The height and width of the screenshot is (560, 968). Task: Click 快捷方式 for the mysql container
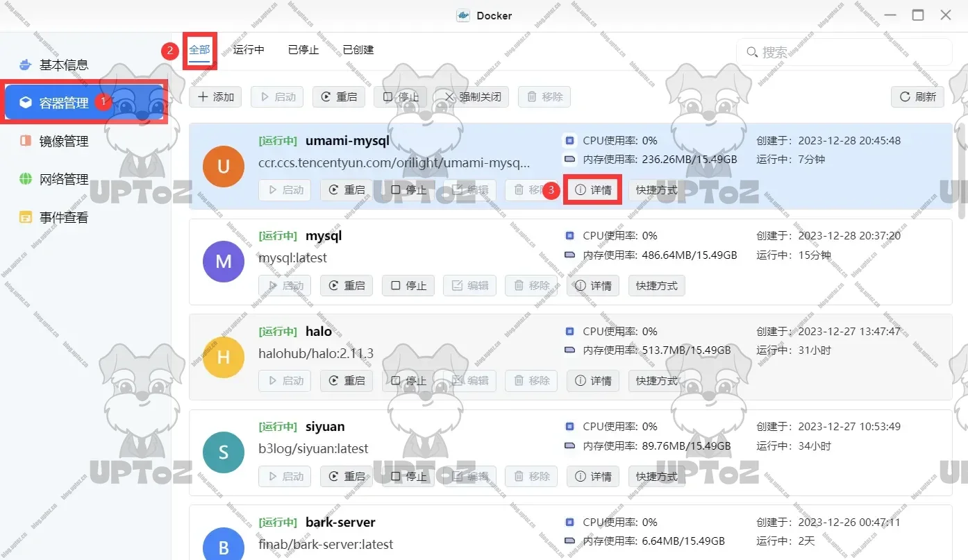pyautogui.click(x=657, y=285)
